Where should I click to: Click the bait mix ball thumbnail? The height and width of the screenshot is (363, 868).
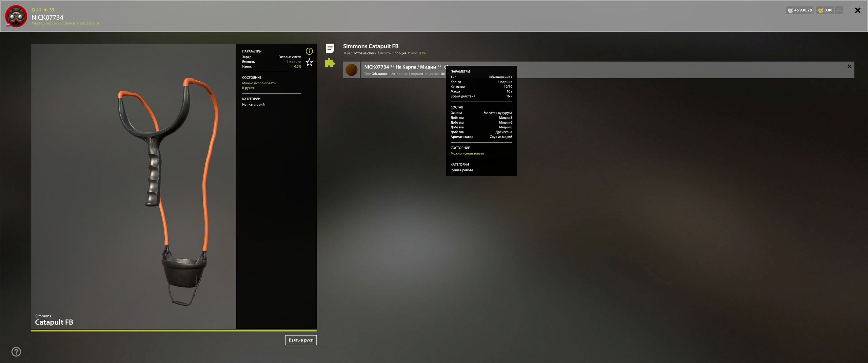coord(351,70)
